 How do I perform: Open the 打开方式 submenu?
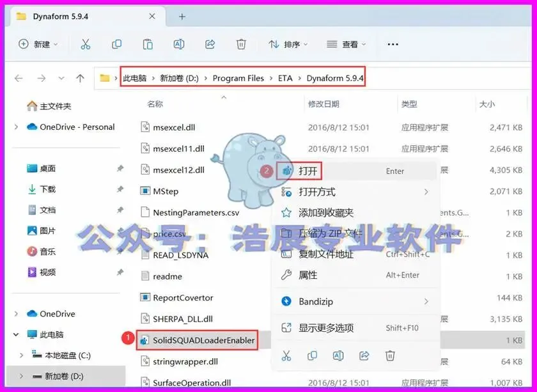coord(356,192)
